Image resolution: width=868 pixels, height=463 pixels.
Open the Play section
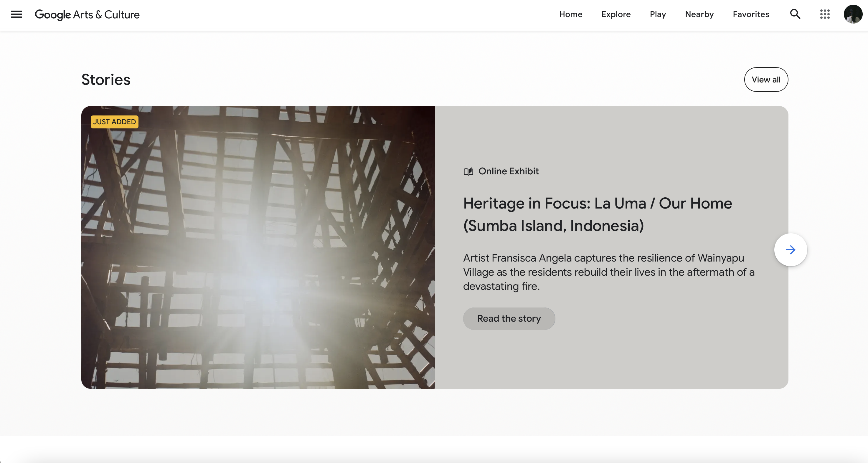pyautogui.click(x=657, y=14)
